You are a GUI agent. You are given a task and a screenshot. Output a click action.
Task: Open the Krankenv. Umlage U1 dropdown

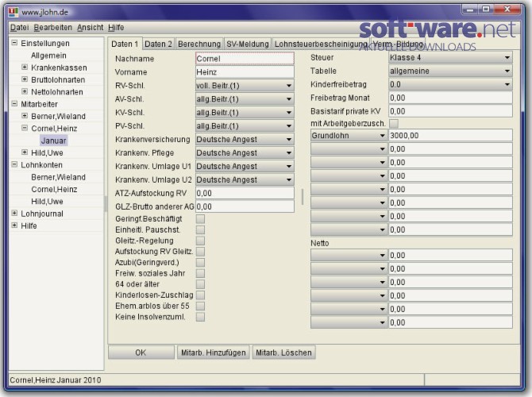pos(245,166)
